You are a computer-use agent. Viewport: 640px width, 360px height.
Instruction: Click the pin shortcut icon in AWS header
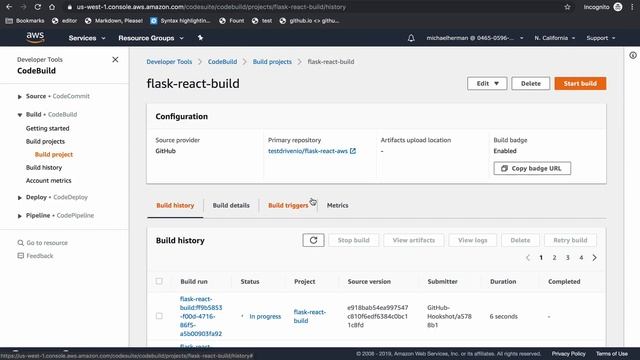[x=200, y=38]
